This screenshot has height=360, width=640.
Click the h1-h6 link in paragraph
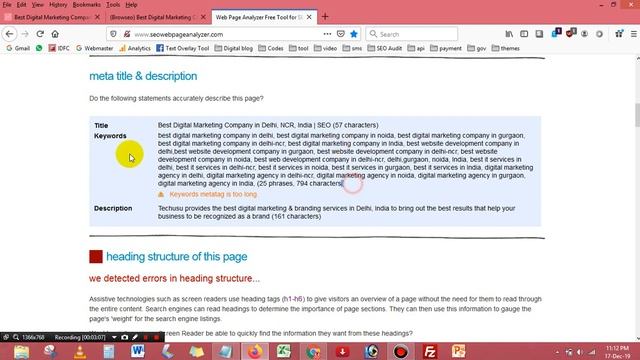pos(293,299)
